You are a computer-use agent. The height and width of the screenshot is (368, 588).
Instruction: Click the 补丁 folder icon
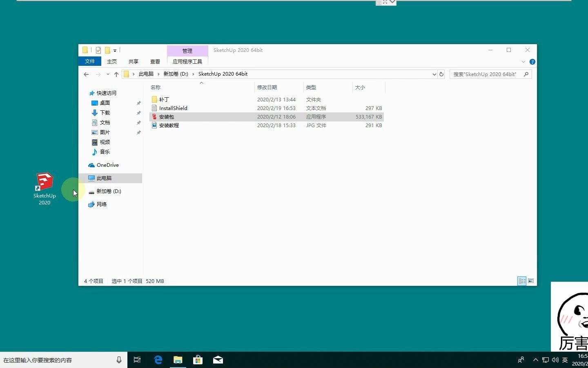pos(154,99)
